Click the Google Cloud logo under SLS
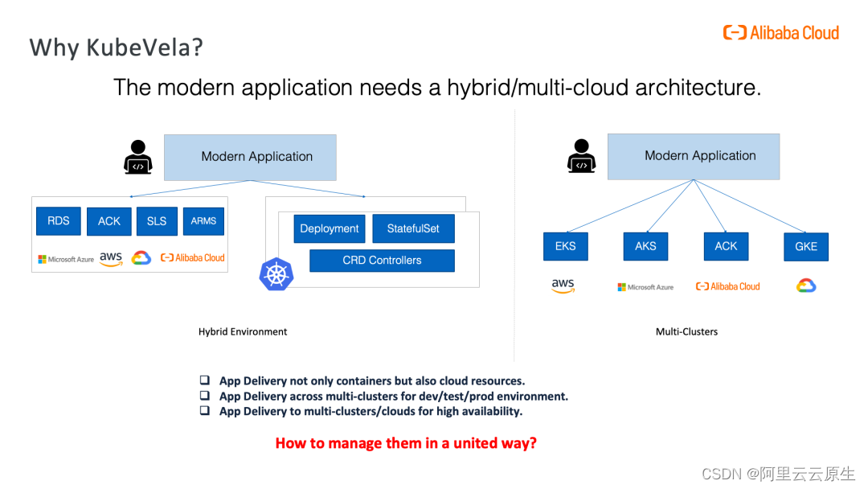Screen dimensions: 868x489 [x=141, y=258]
